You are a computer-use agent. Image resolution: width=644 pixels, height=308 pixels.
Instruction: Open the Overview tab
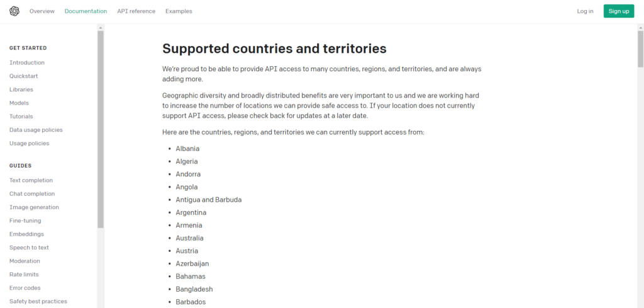coord(42,11)
